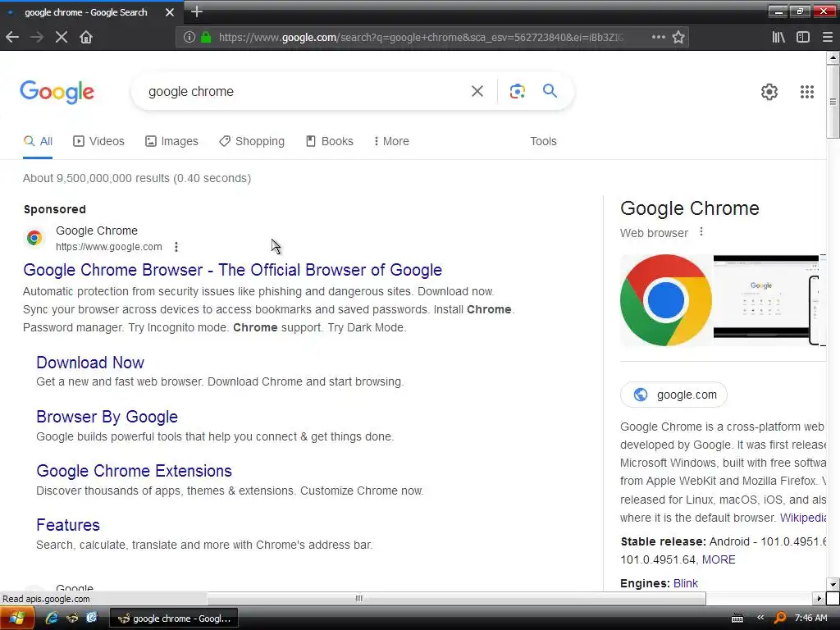
Task: Click the Google logo
Action: tap(57, 92)
